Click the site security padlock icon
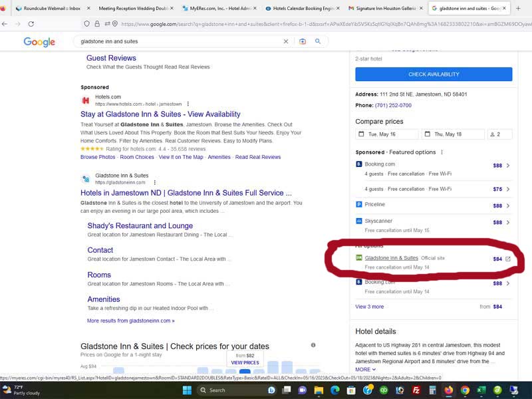Screen dimensions: 532x399 click(x=97, y=24)
